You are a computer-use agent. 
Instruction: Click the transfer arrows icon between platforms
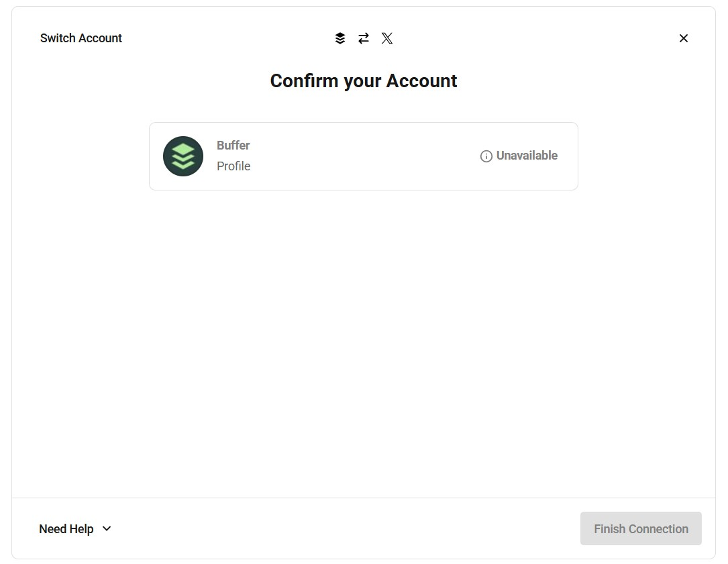coord(364,38)
